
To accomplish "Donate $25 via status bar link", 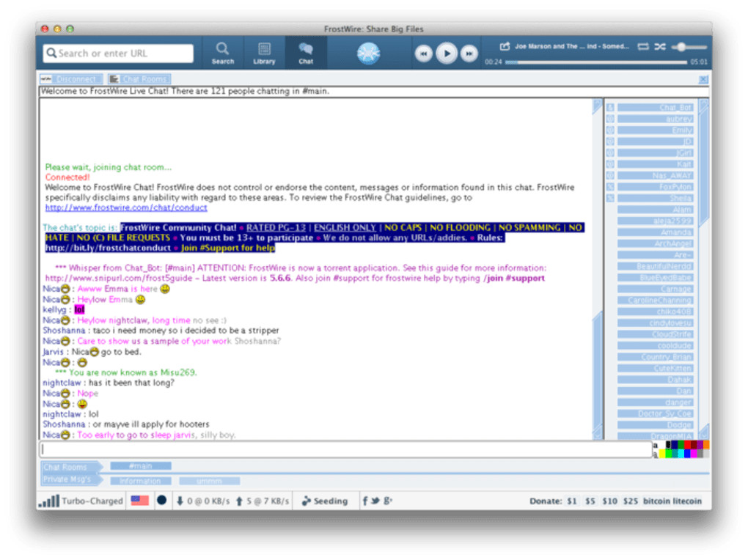I will click(630, 501).
